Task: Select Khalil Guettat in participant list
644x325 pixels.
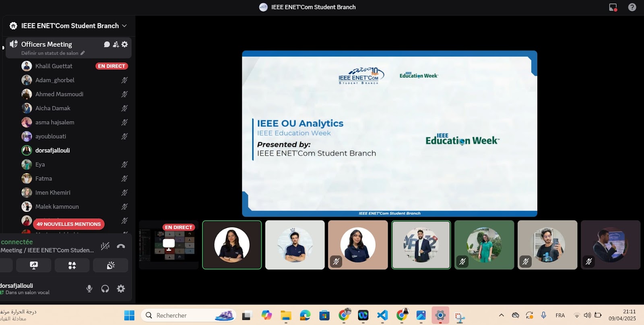Action: (x=54, y=66)
